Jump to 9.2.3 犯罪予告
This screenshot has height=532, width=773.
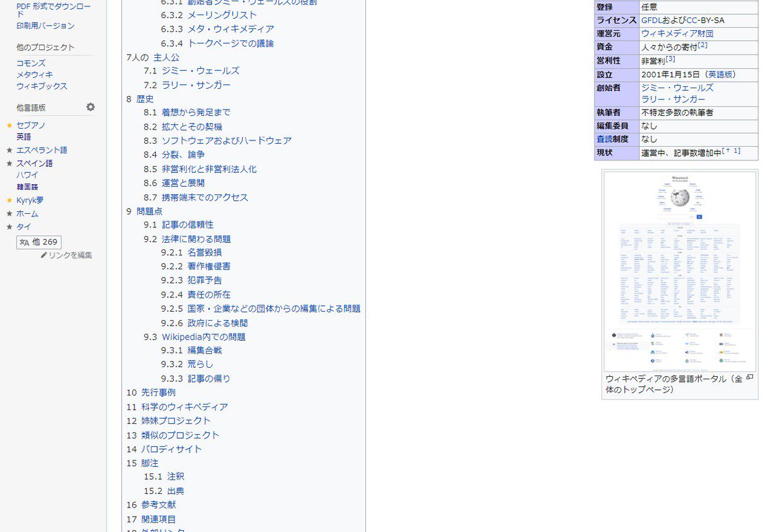[x=191, y=280]
